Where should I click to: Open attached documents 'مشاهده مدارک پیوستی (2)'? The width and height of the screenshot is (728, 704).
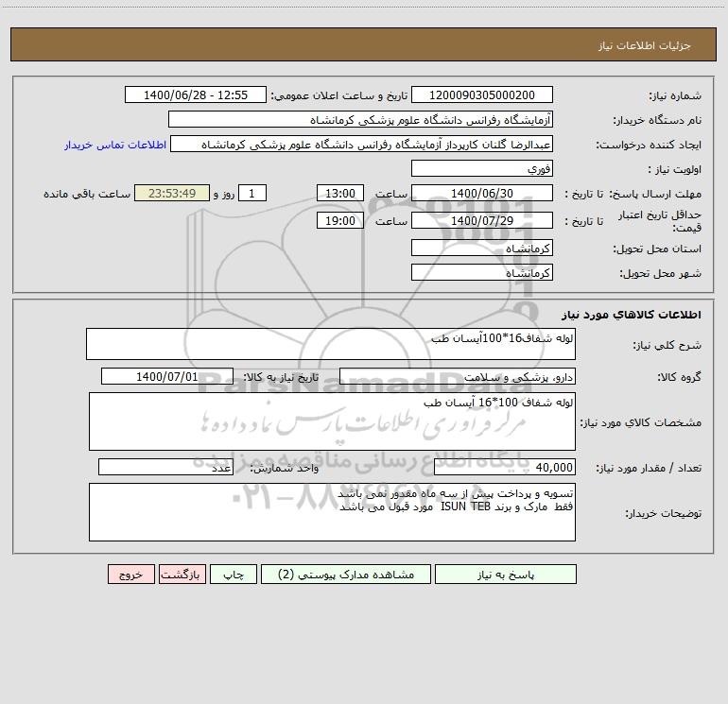pos(346,574)
